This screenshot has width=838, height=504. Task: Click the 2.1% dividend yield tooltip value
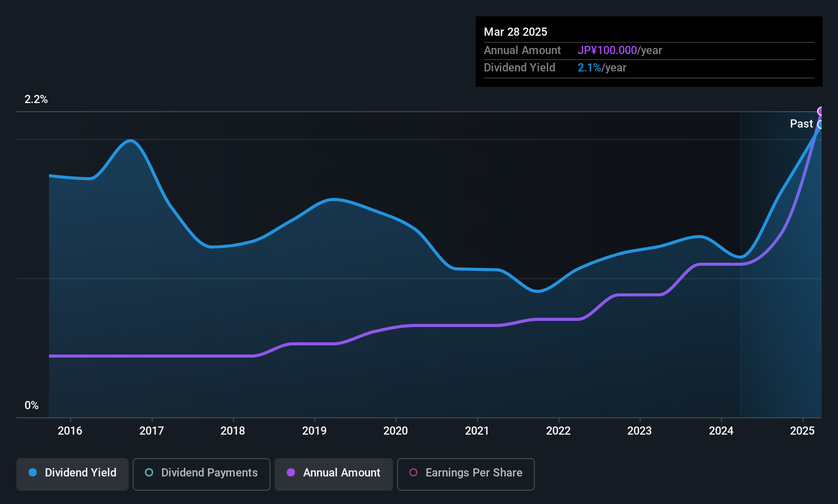tap(589, 68)
